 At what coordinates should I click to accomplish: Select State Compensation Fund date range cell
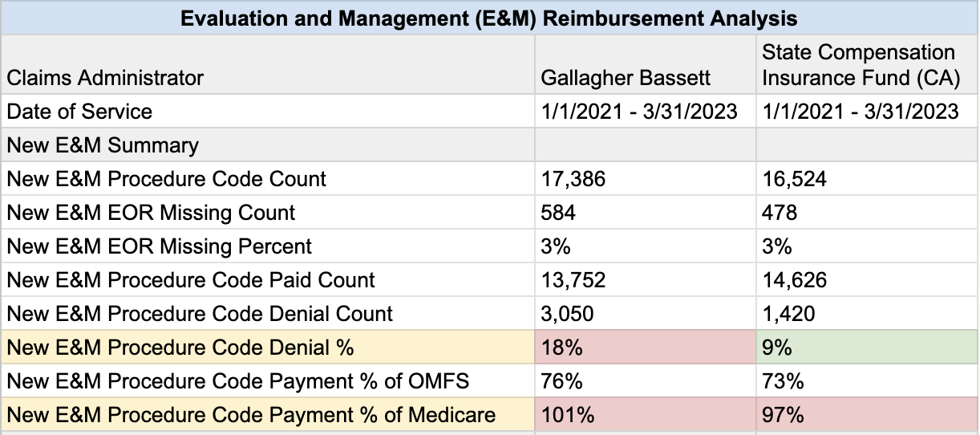click(867, 111)
